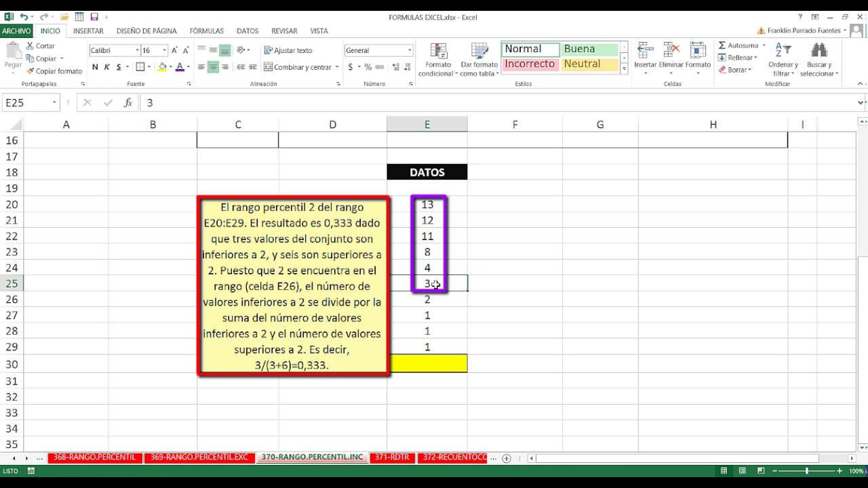Image resolution: width=868 pixels, height=488 pixels.
Task: Open the General number format dropdown
Action: pos(410,50)
